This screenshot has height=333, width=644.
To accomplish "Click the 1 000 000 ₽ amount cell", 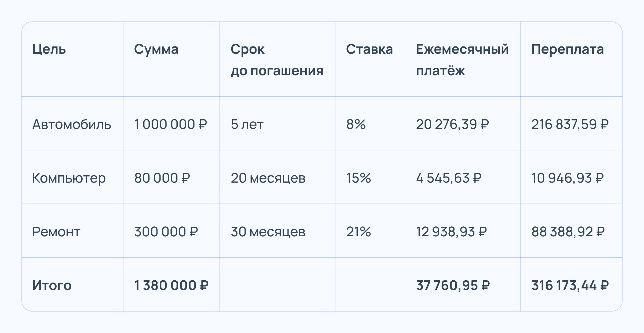I will 171,124.
